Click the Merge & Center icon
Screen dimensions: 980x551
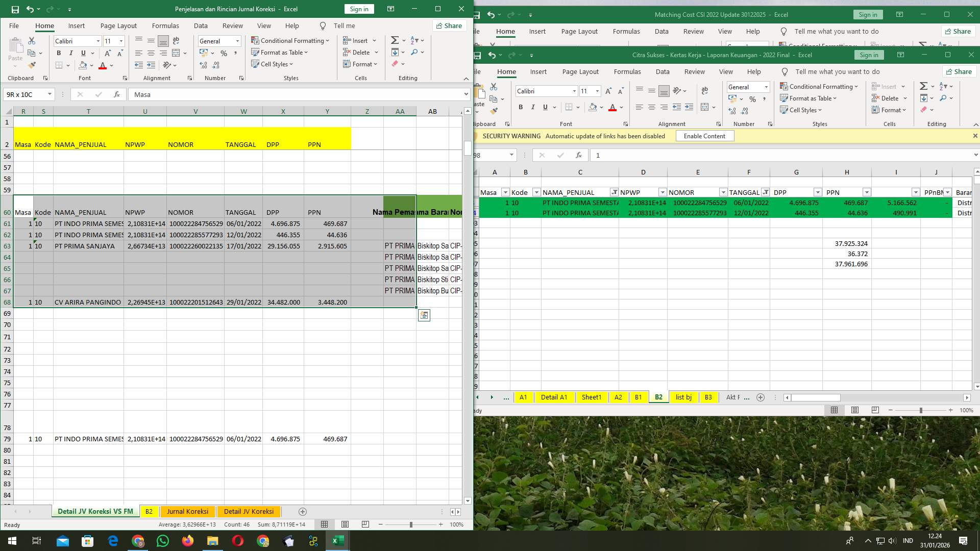tap(176, 53)
